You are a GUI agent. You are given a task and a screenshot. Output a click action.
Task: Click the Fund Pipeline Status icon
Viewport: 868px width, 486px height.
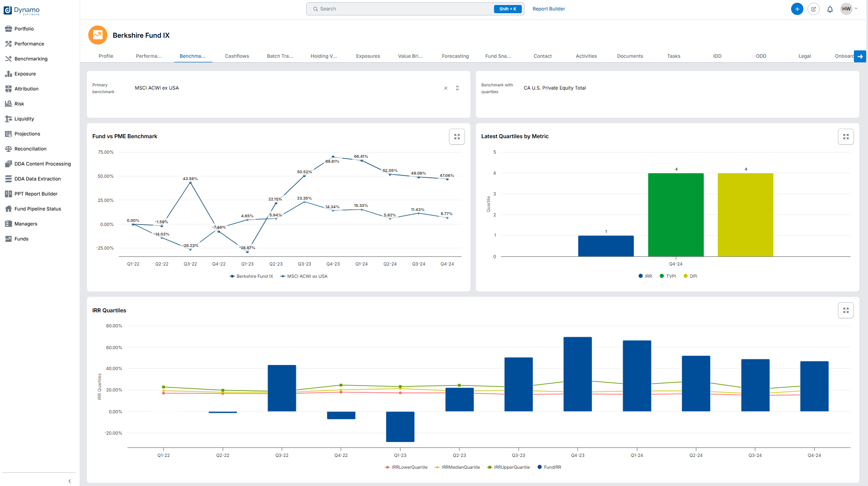(8, 209)
